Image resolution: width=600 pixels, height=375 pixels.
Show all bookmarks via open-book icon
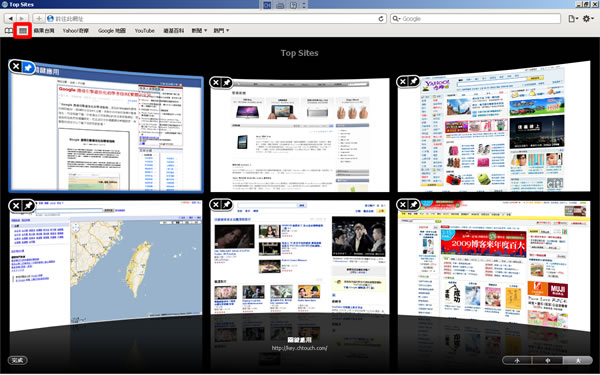(9, 31)
